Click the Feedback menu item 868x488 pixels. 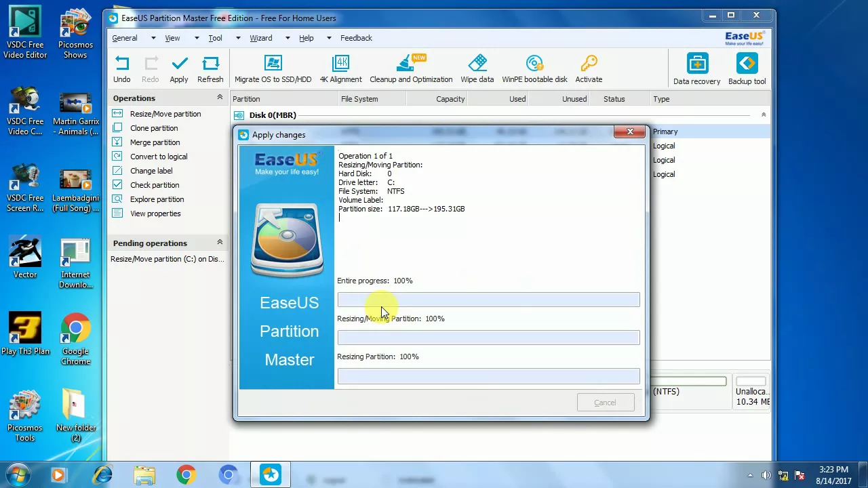(x=356, y=38)
